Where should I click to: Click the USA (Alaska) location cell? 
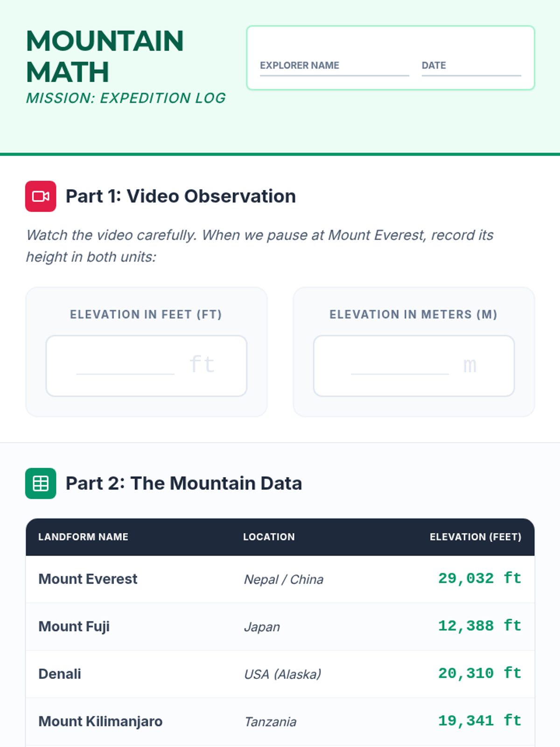283,674
